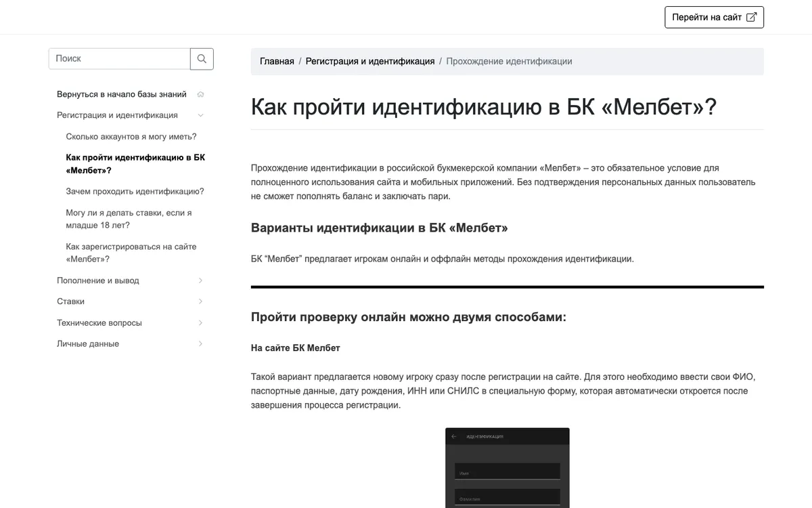Click the identification form screenshot image

point(507,468)
